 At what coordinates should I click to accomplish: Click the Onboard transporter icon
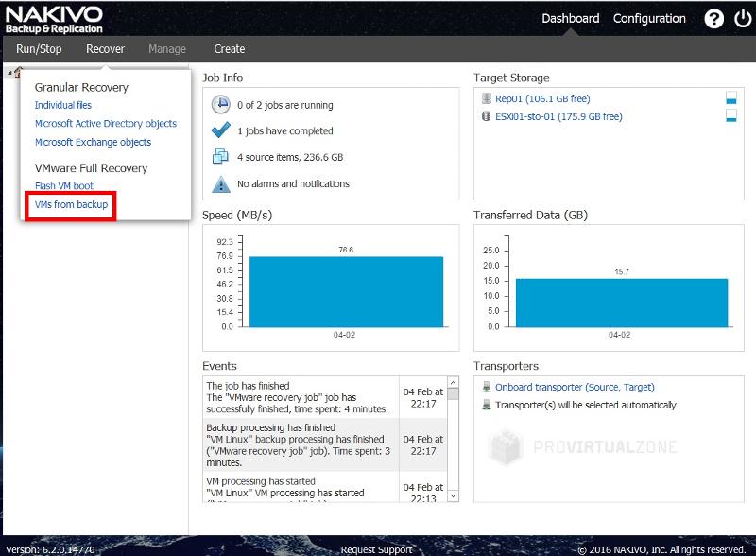(x=487, y=387)
